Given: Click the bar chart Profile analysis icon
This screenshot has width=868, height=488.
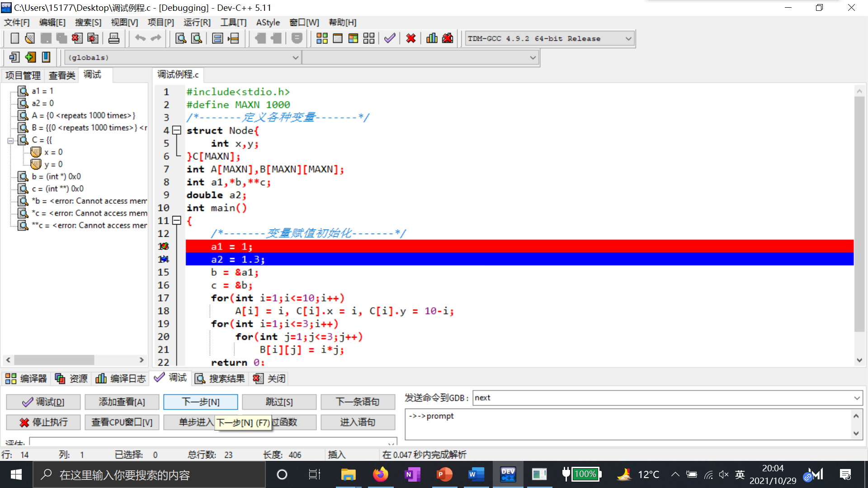Looking at the screenshot, I should tap(432, 38).
